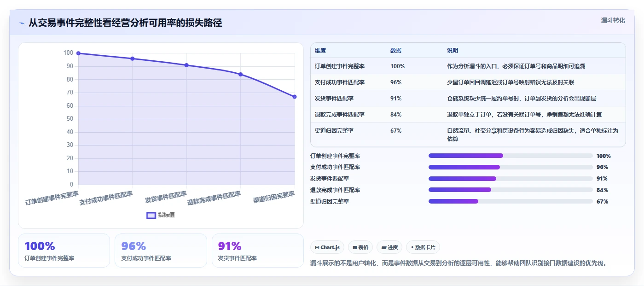The height and width of the screenshot is (286, 644).
Task: Click the lightning icon beside the title
Action: click(x=22, y=23)
